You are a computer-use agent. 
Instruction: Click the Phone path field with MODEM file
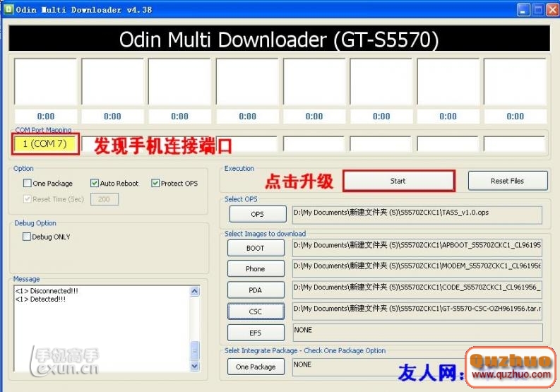tap(417, 268)
